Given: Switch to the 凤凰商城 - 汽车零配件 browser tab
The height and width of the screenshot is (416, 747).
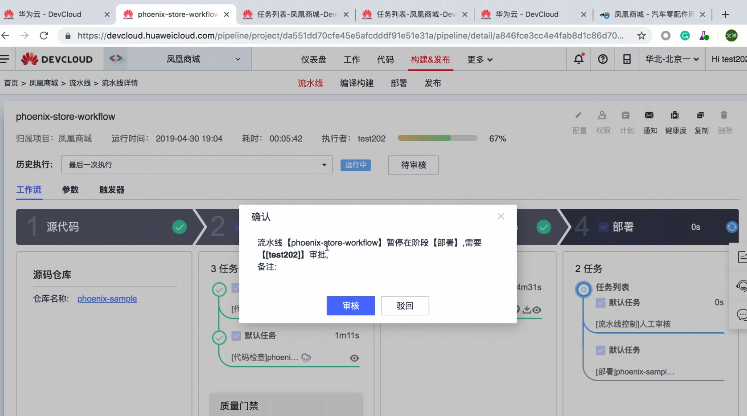Looking at the screenshot, I should (x=653, y=14).
